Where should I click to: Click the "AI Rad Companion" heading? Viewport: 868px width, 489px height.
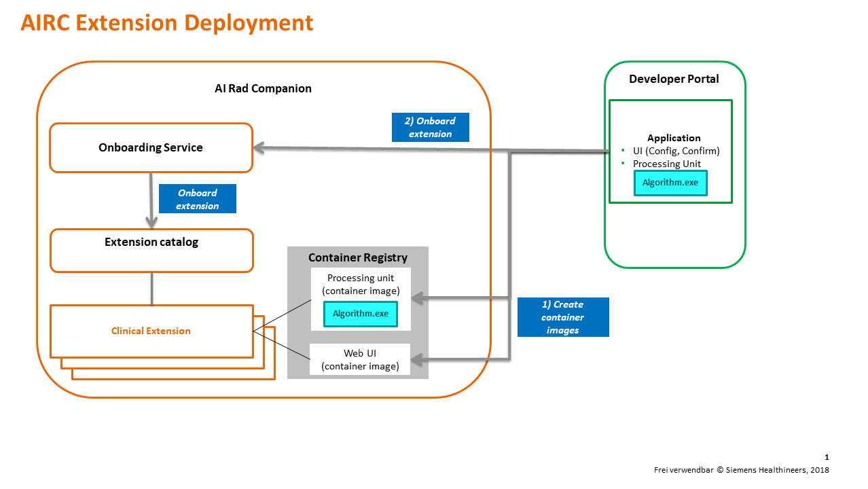pyautogui.click(x=262, y=88)
